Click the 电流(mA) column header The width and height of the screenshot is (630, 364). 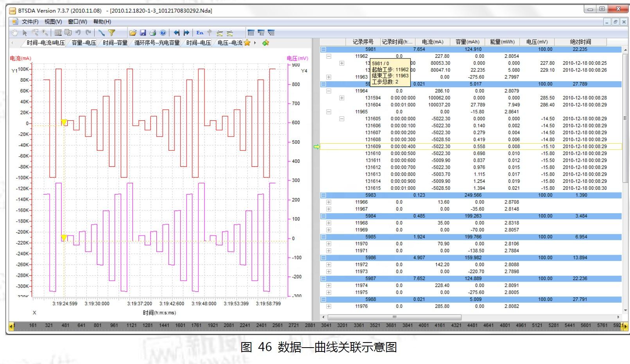point(432,42)
